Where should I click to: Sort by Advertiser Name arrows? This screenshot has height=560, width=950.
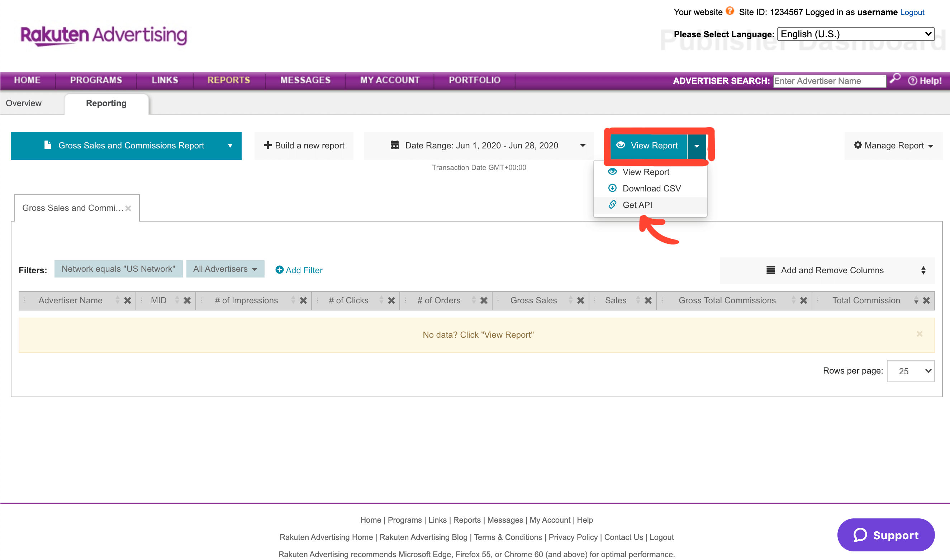click(117, 300)
